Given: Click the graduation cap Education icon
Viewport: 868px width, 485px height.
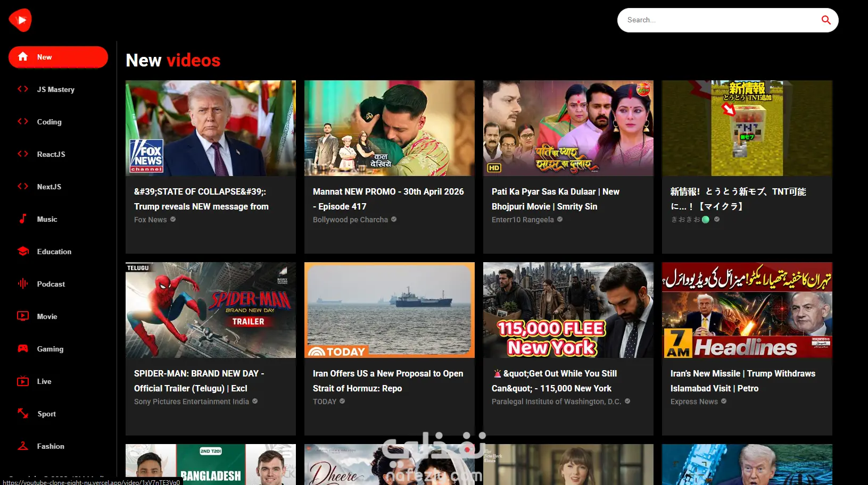Looking at the screenshot, I should click(x=23, y=252).
